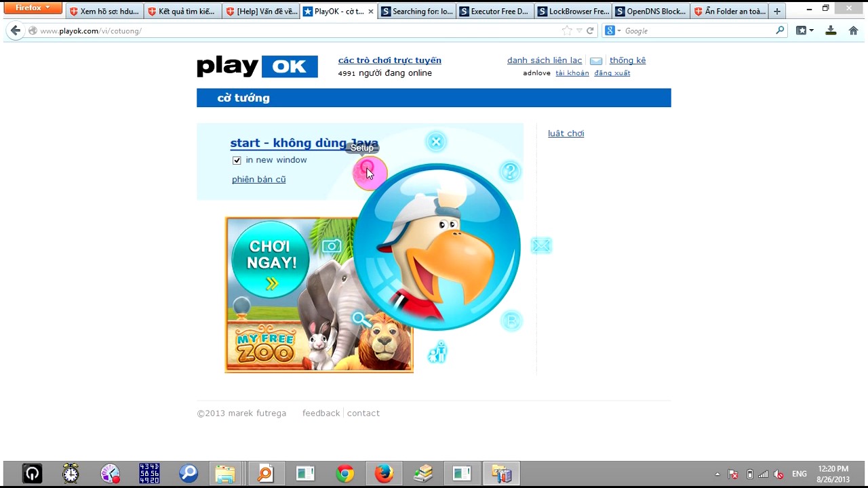Open the alarm clock app on taskbar

[71, 473]
